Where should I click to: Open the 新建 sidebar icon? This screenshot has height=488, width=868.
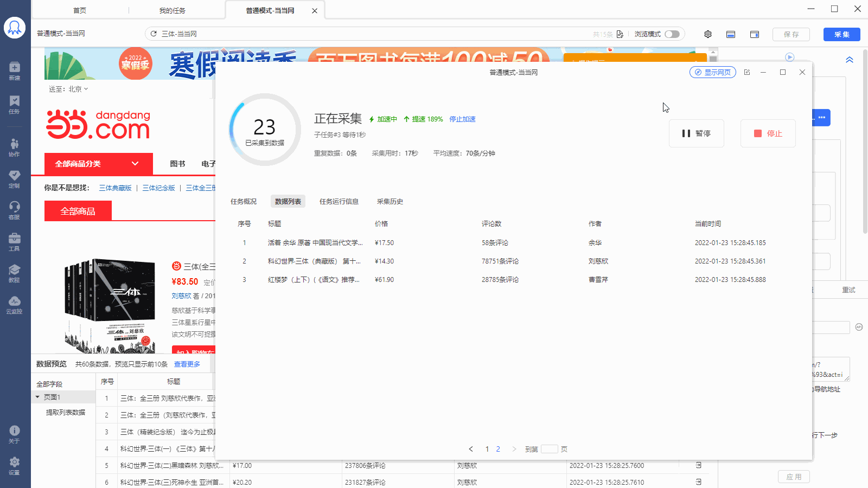click(x=15, y=70)
